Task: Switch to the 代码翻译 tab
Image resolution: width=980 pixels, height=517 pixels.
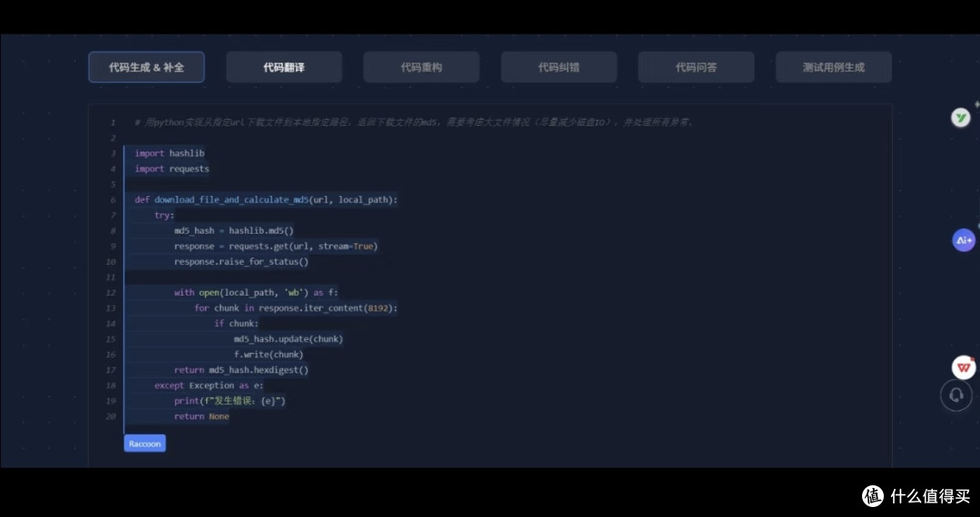Action: click(284, 67)
